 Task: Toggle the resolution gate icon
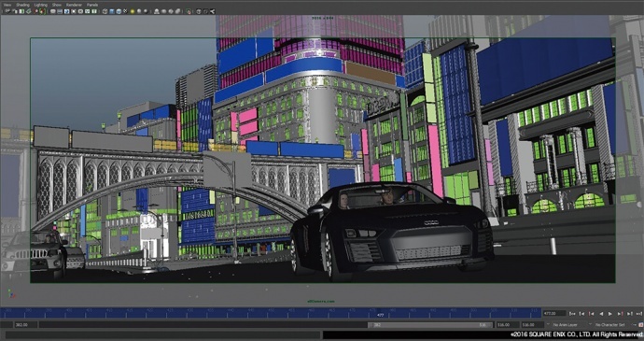pyautogui.click(x=66, y=11)
